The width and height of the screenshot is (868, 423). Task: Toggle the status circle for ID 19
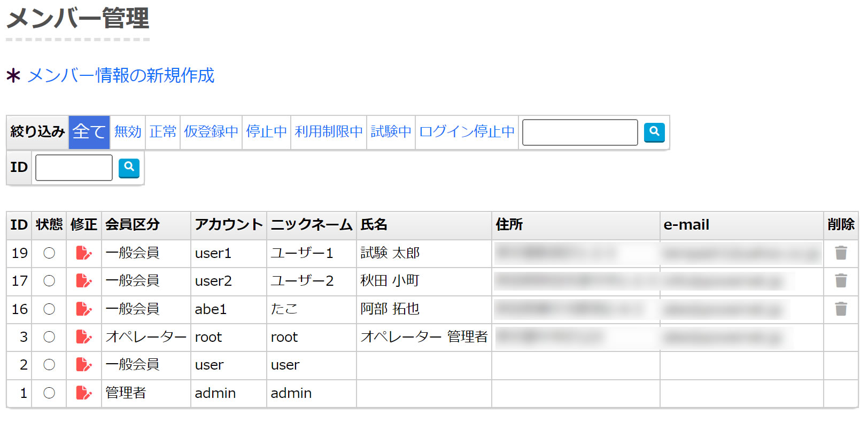pyautogui.click(x=49, y=253)
